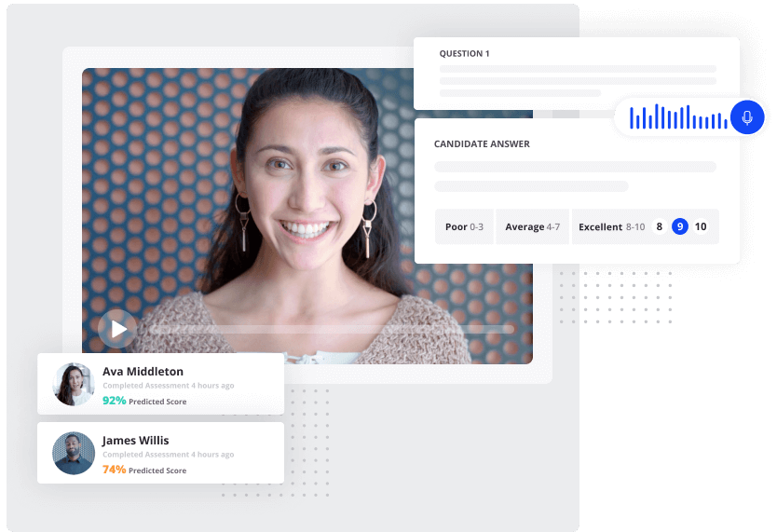Click the name James Willis
Screen dimensions: 777x532
pyautogui.click(x=135, y=441)
